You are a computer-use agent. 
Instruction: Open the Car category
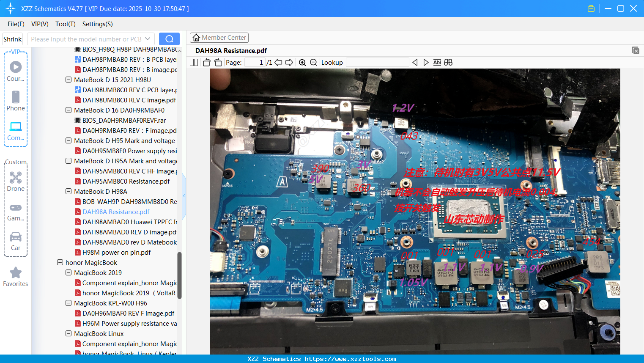16,241
